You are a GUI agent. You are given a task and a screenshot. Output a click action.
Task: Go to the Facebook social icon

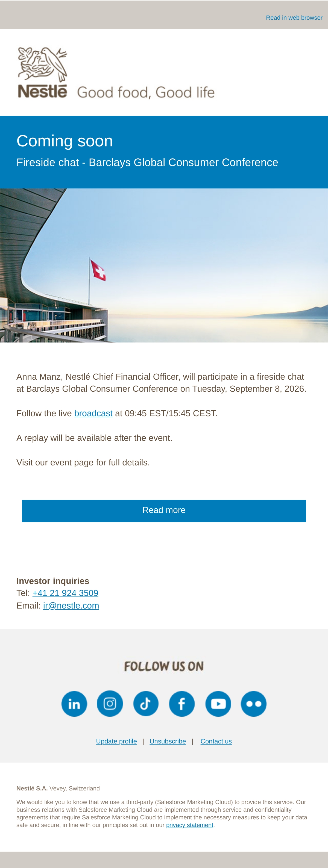point(182,704)
